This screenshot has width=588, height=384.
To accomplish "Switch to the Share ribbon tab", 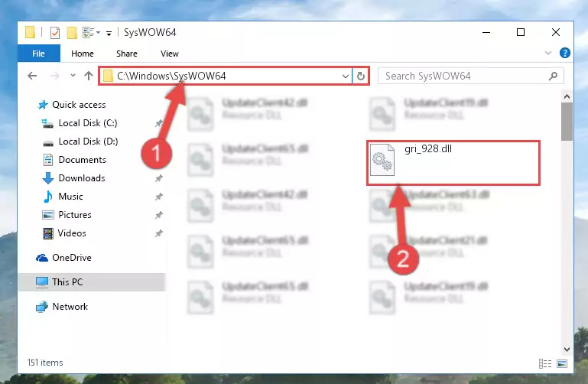I will (127, 54).
